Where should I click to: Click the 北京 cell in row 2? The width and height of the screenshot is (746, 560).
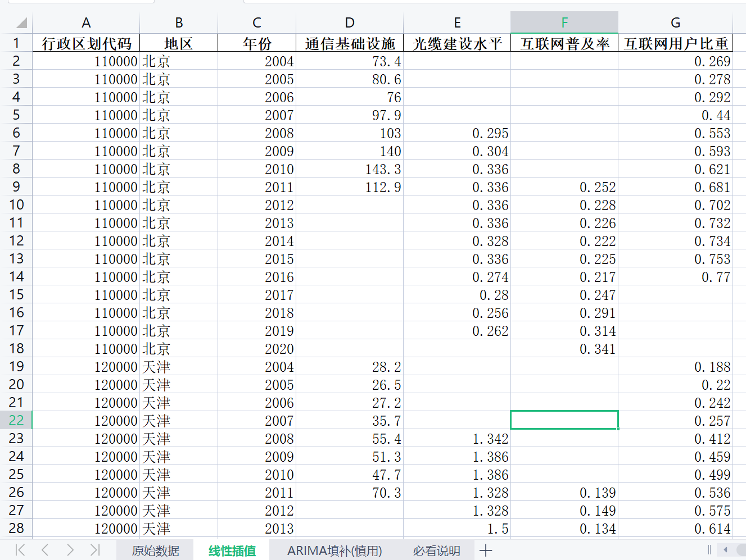tap(179, 61)
